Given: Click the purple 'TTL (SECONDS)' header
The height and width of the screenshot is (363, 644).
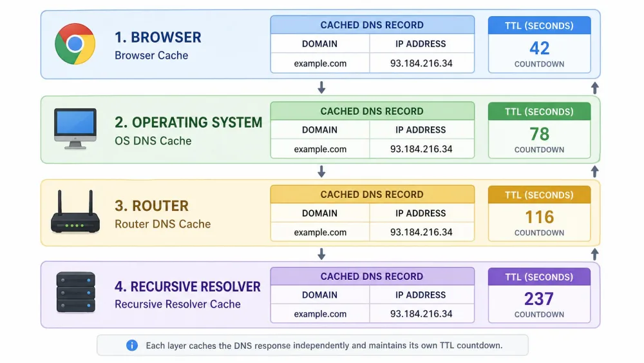Looking at the screenshot, I should click(539, 277).
